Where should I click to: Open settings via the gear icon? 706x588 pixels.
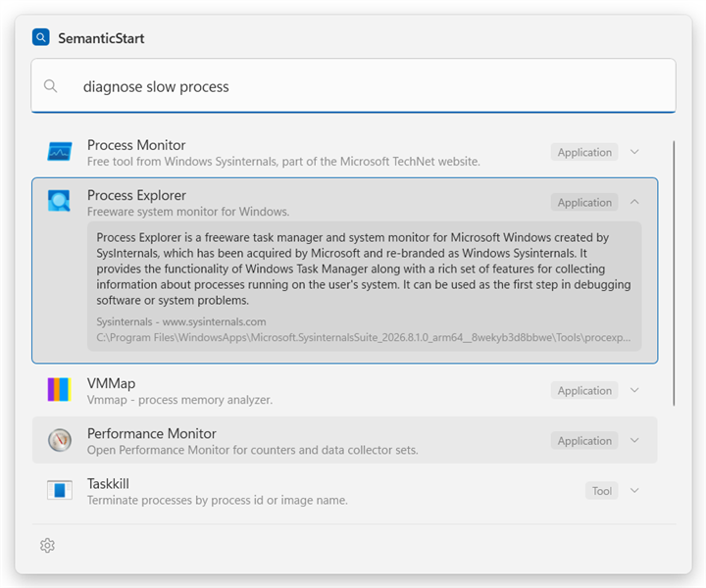47,545
